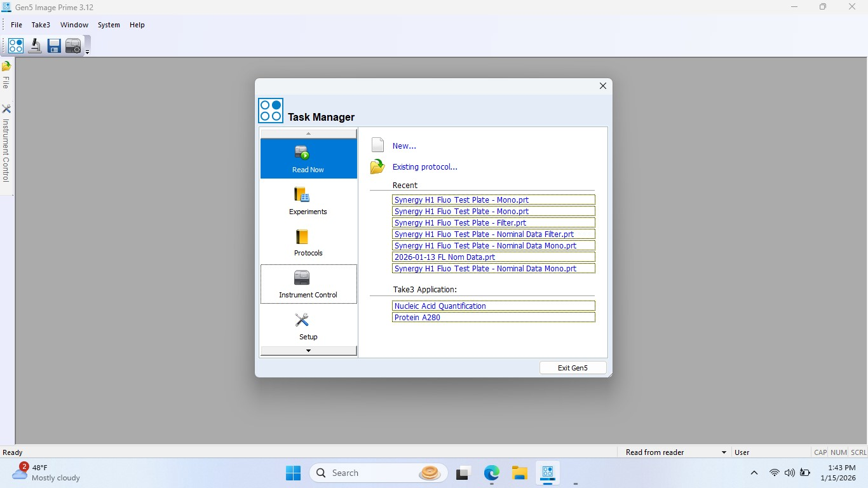Expand the toolbar options overflow arrow
This screenshot has height=488, width=868.
[87, 52]
